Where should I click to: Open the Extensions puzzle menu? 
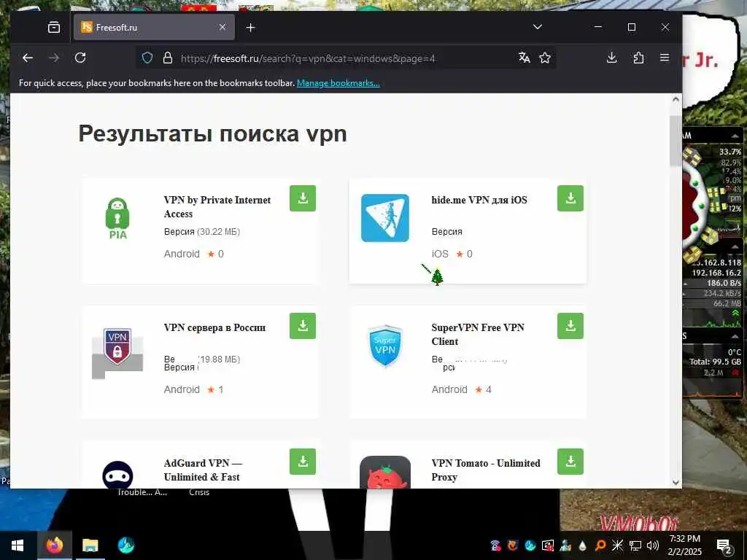(x=638, y=58)
